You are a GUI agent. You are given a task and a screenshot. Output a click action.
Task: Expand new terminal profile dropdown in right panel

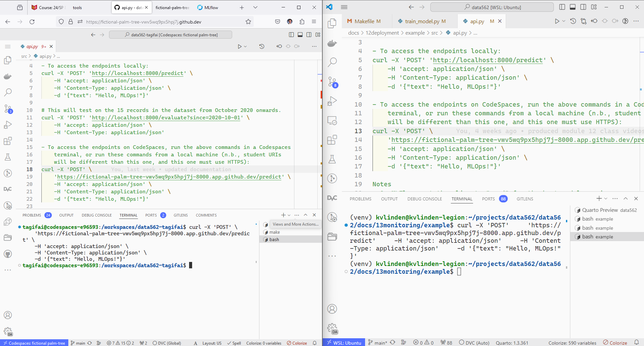[x=606, y=199]
